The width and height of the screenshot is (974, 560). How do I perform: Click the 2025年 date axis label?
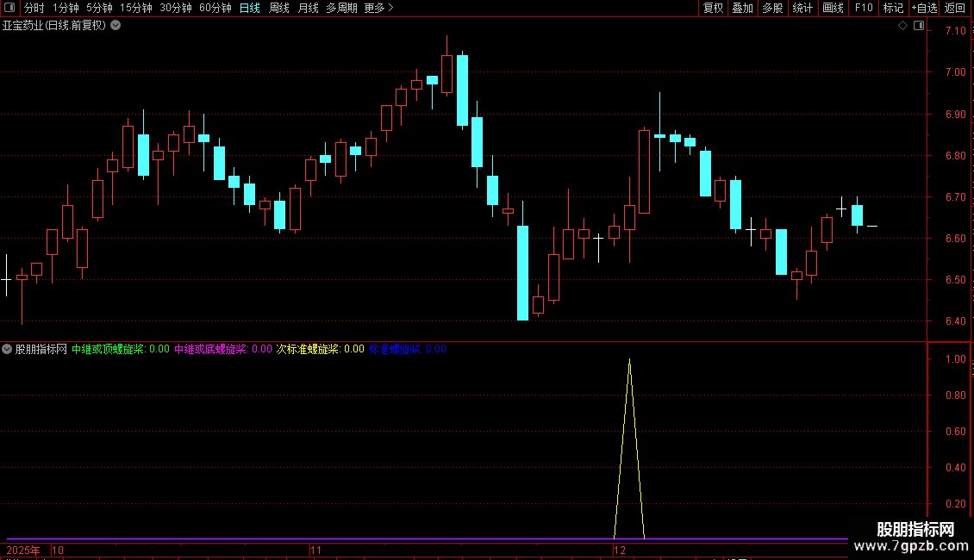tap(23, 550)
